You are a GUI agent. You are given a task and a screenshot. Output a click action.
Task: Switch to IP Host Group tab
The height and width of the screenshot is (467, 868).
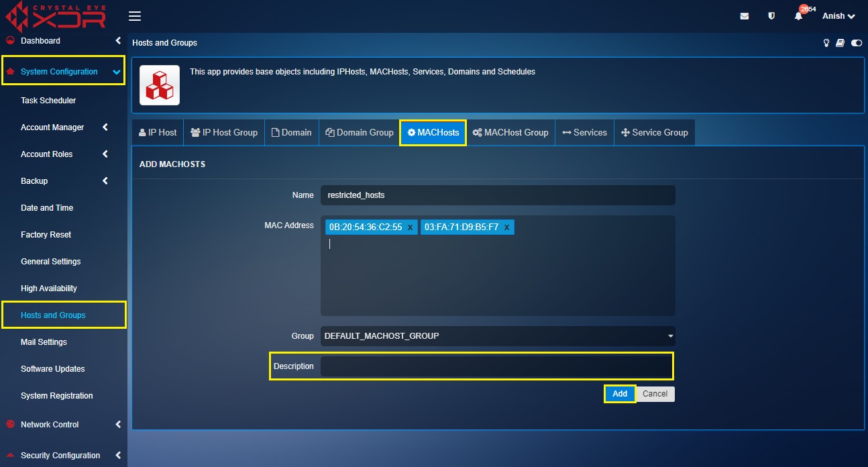[224, 133]
